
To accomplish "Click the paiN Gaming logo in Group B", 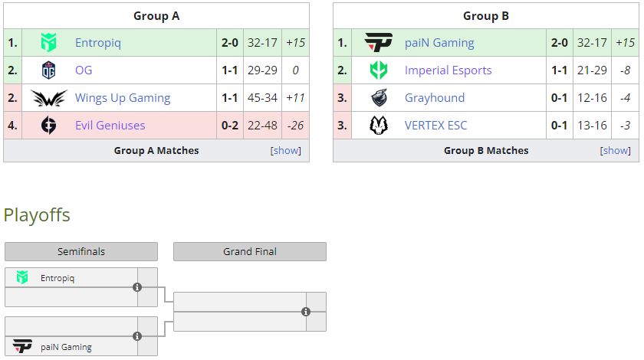I will tap(378, 43).
